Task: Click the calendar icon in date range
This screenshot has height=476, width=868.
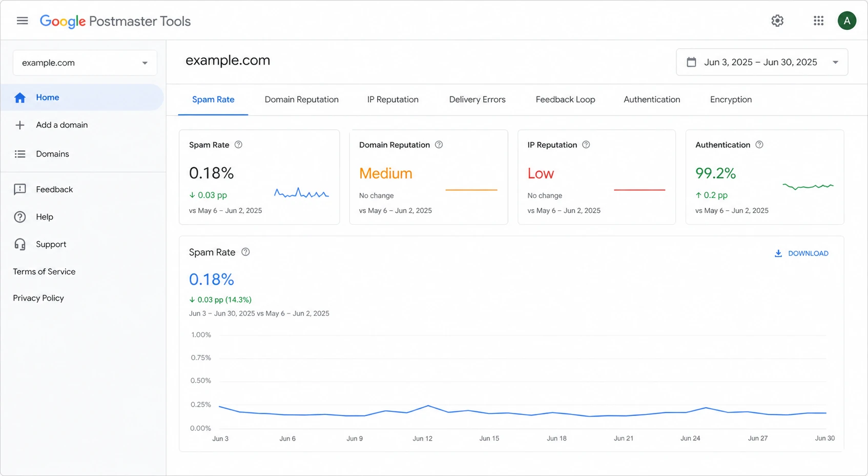Action: (x=691, y=62)
